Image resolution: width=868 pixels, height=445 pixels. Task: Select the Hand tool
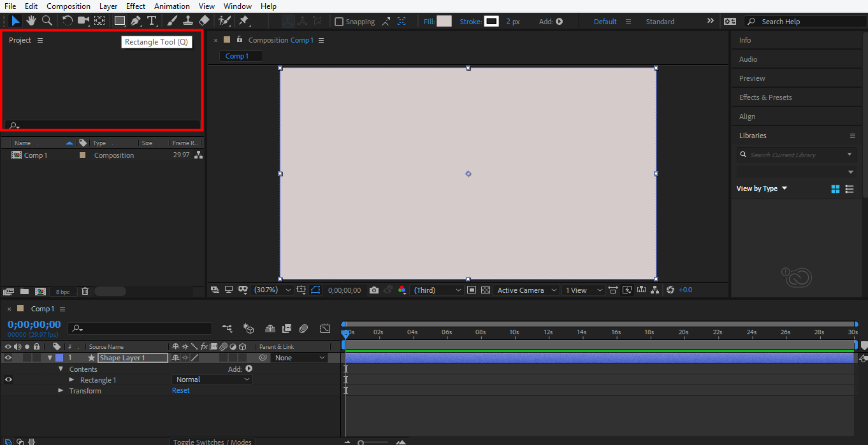31,21
